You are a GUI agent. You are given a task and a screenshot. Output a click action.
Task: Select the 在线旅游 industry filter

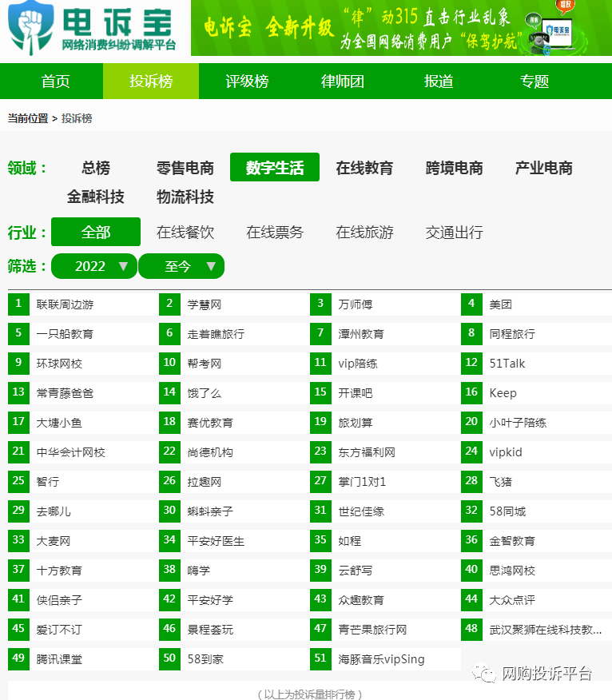(364, 233)
